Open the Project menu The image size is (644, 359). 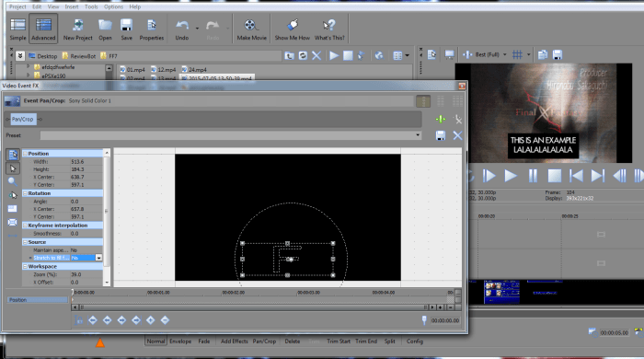tap(17, 6)
